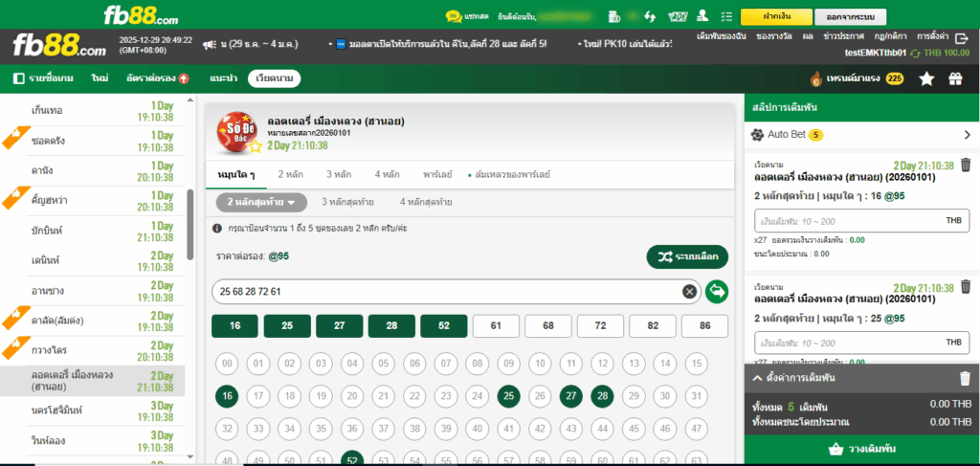This screenshot has height=466, width=980.
Task: Open the checklist icon in top bar
Action: [x=725, y=16]
